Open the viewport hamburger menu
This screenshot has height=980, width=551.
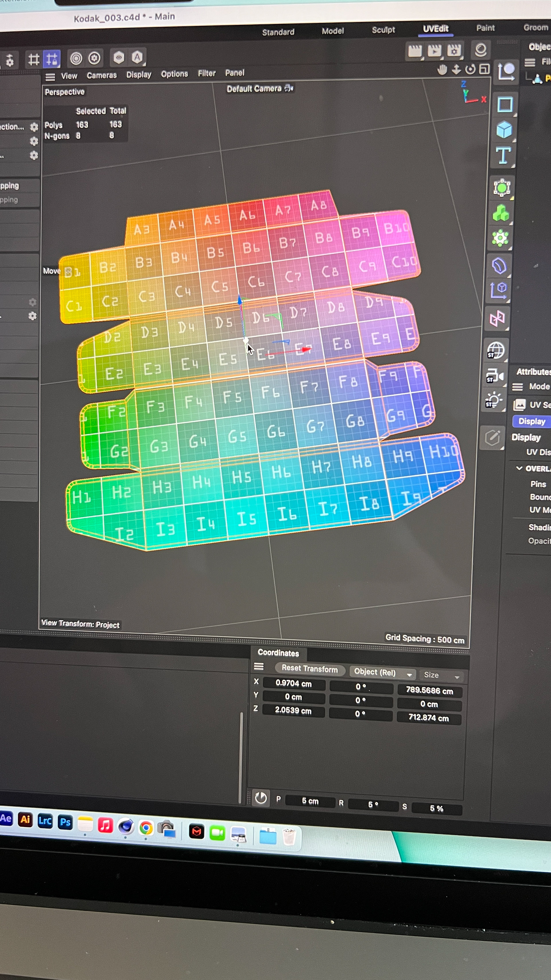(x=50, y=77)
